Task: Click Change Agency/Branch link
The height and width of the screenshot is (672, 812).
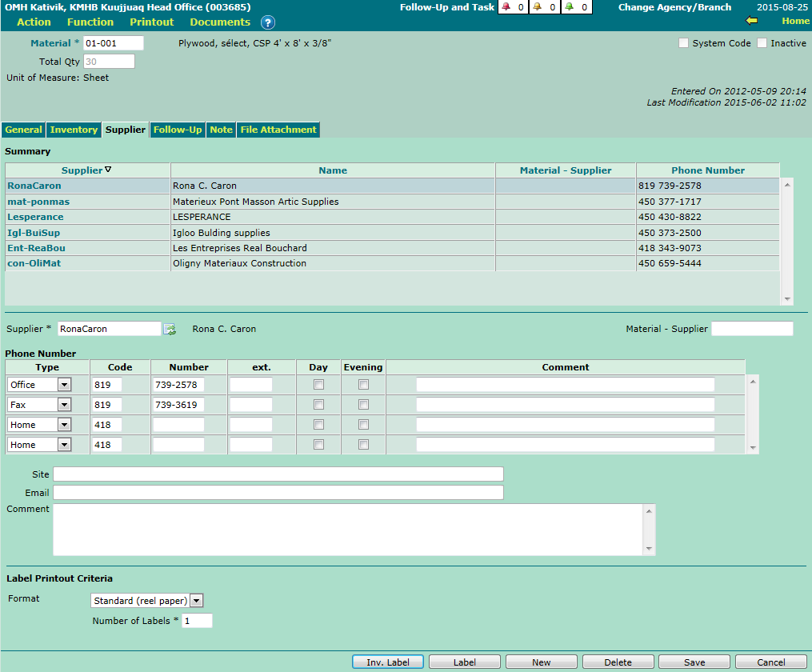Action: [674, 7]
